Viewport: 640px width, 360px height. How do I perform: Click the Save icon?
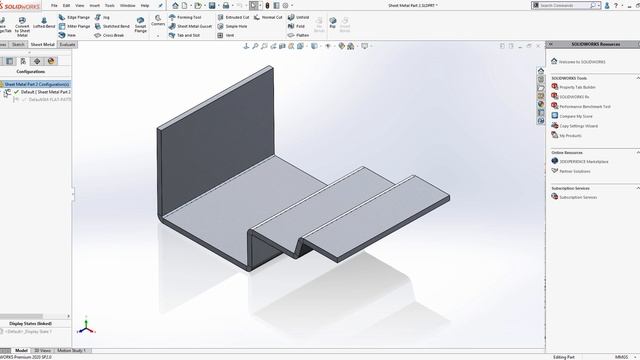coord(212,5)
